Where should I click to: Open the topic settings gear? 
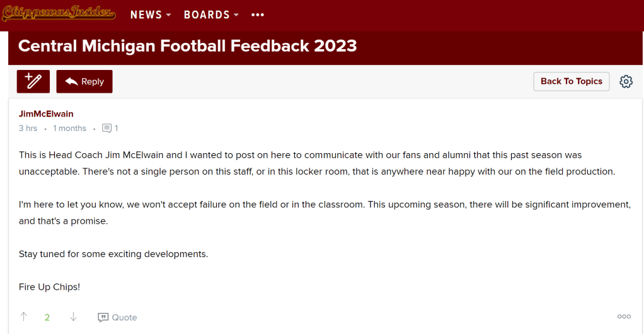[626, 81]
